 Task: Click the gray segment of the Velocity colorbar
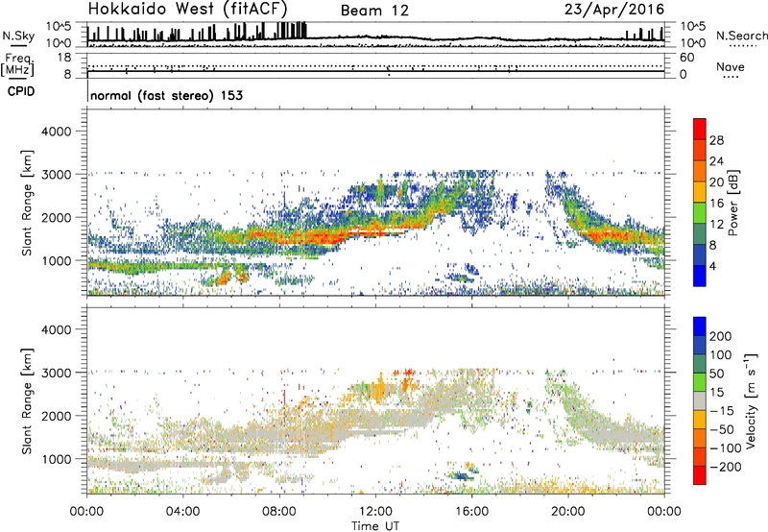pyautogui.click(x=700, y=400)
